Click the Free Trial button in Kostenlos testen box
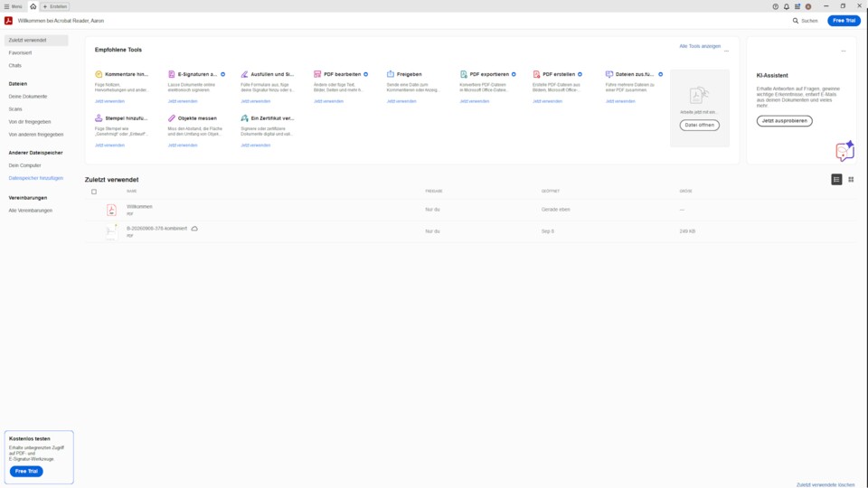 pos(26,472)
